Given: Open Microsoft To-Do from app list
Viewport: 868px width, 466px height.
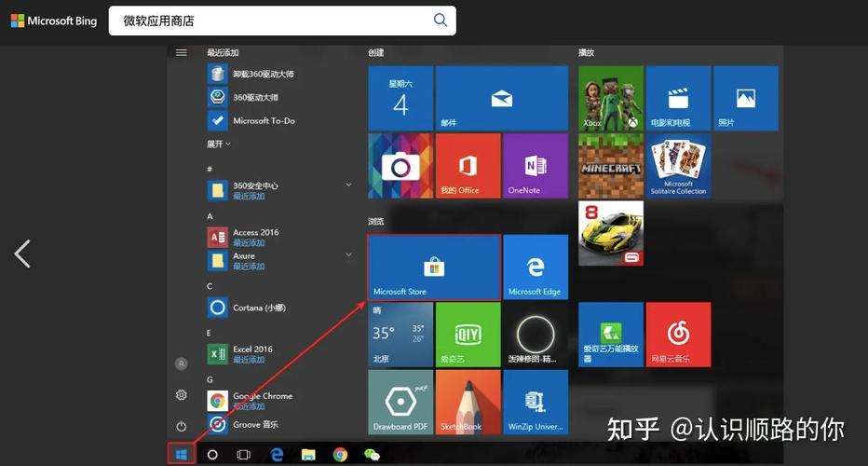Looking at the screenshot, I should 251,120.
